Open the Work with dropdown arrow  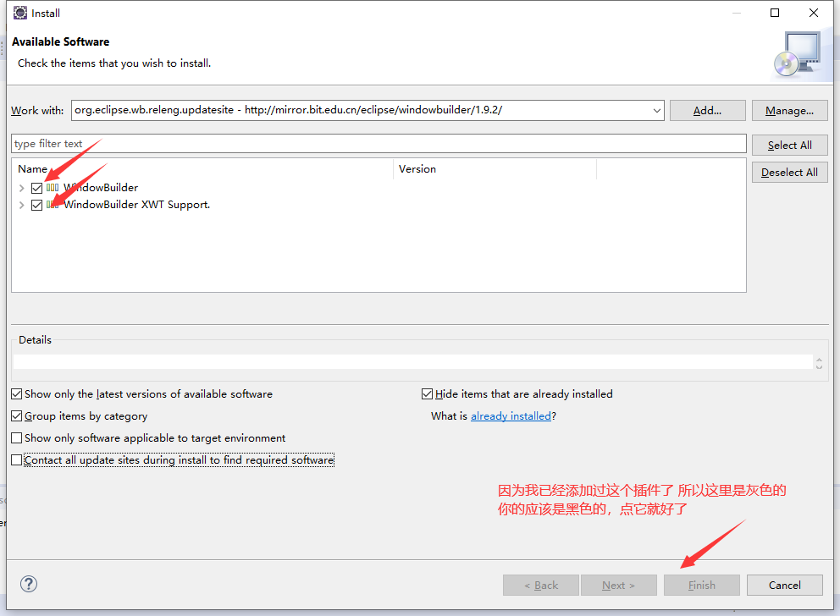tap(657, 111)
